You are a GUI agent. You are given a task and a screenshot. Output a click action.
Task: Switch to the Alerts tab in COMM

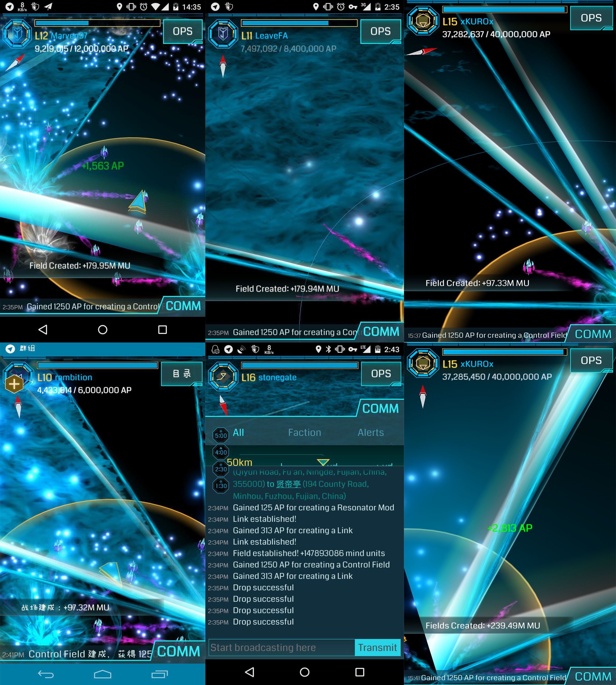[371, 432]
